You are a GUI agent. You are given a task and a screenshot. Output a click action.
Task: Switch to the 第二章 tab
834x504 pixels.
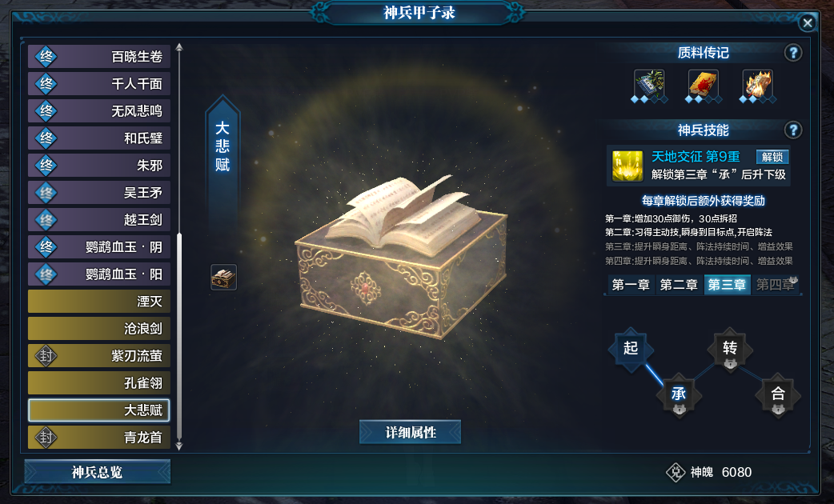coord(679,285)
